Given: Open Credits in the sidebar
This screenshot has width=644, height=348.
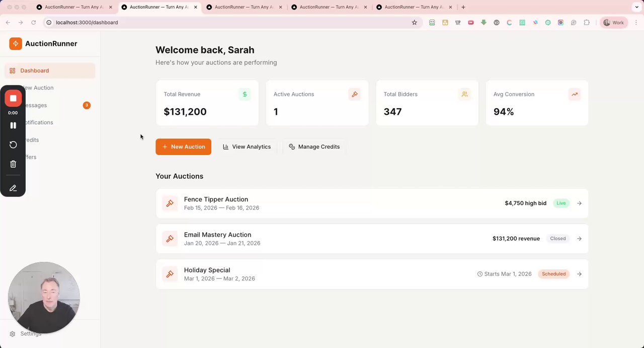Looking at the screenshot, I should point(50,140).
